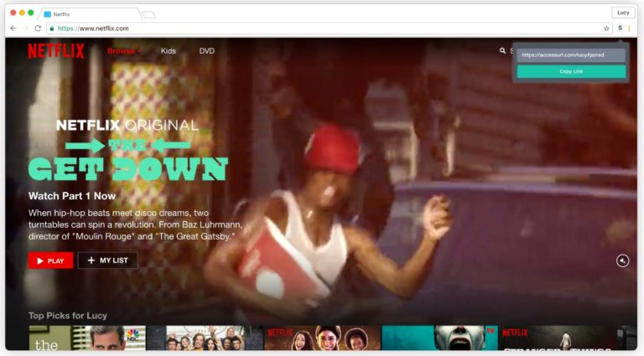Open the teal screaming face thumbnail

point(440,338)
